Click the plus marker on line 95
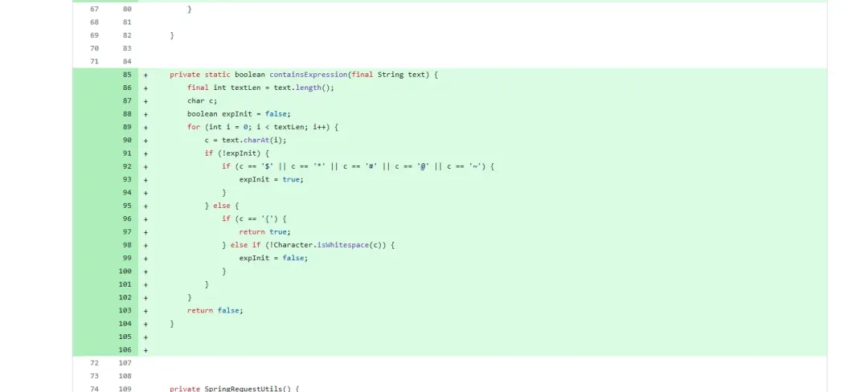This screenshot has width=868, height=392. coord(146,206)
